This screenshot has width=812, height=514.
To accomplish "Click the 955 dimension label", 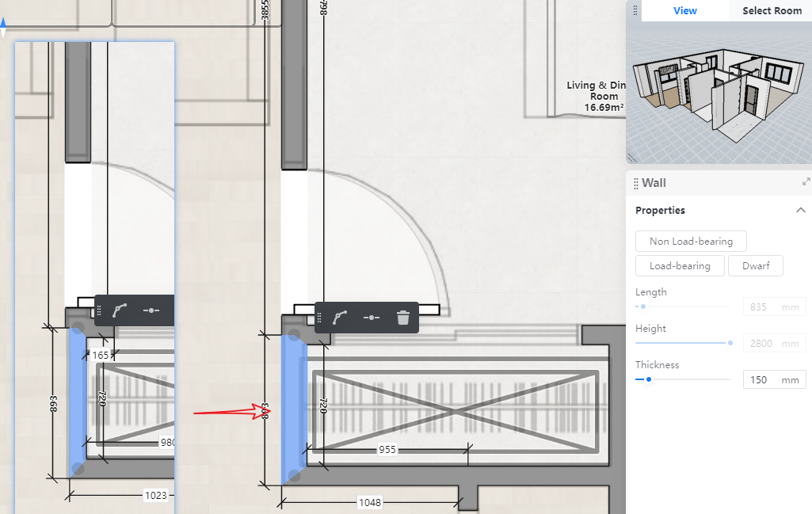I will pyautogui.click(x=387, y=450).
